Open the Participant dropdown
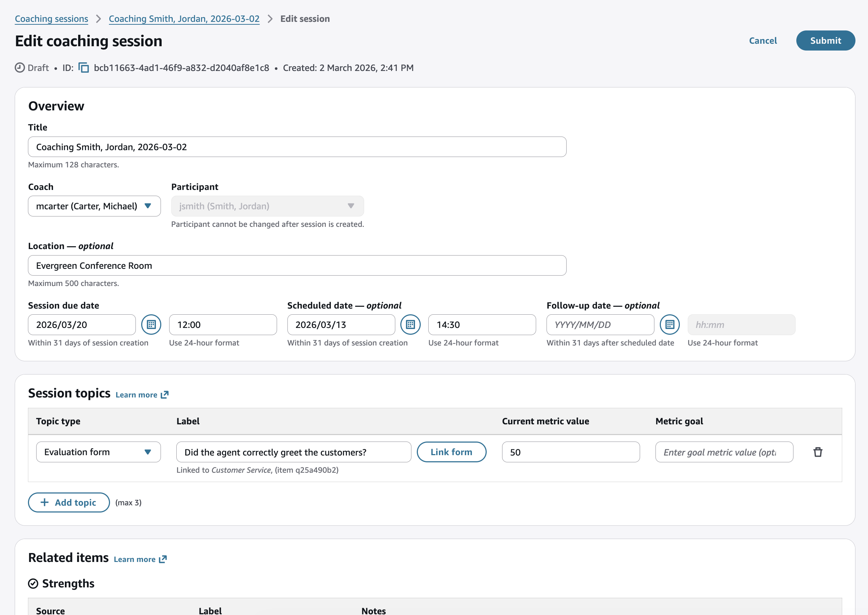 point(267,206)
